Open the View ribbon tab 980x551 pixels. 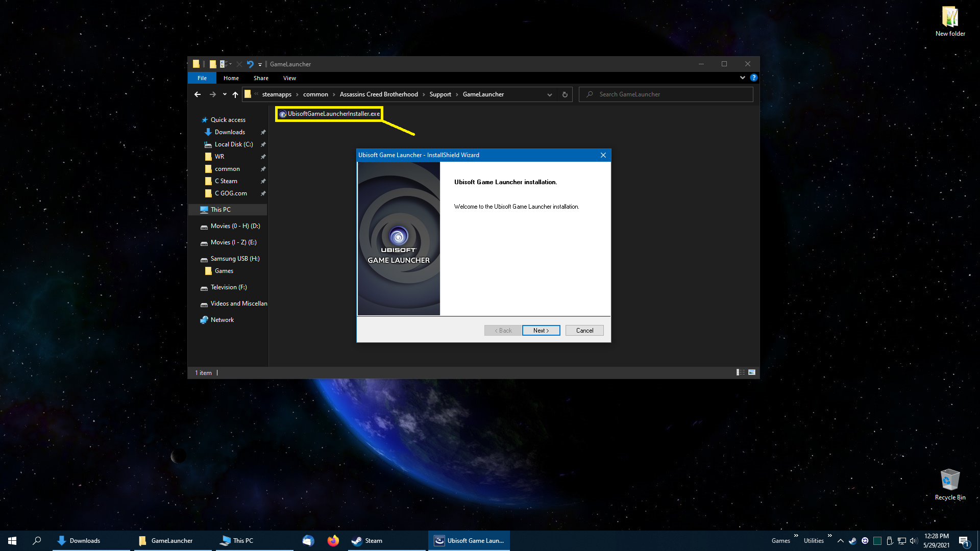coord(289,78)
